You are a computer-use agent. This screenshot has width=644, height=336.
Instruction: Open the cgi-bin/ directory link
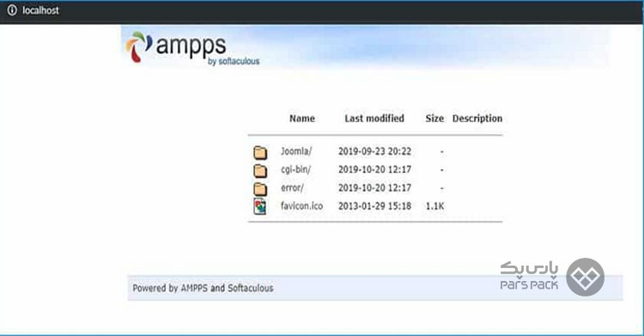[x=295, y=169]
